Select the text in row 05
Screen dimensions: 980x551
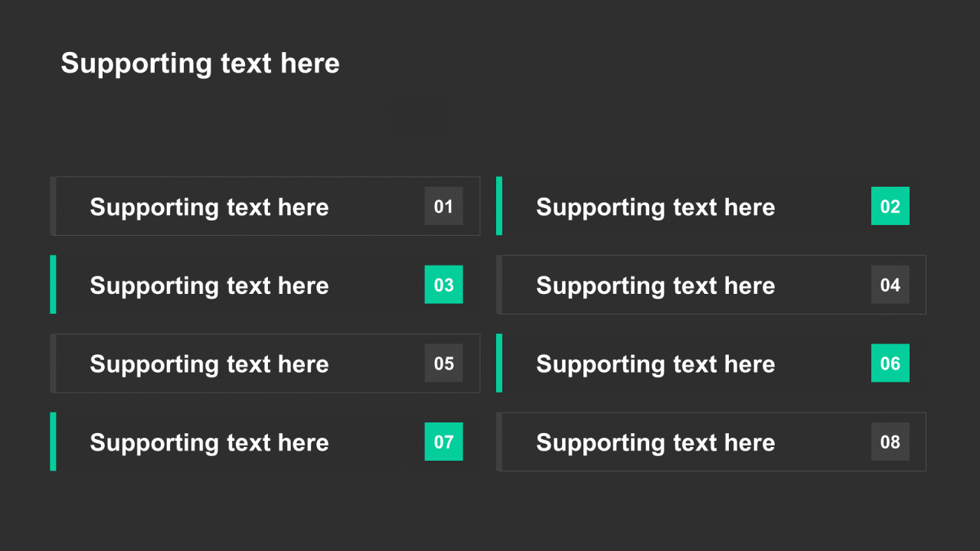(x=209, y=364)
